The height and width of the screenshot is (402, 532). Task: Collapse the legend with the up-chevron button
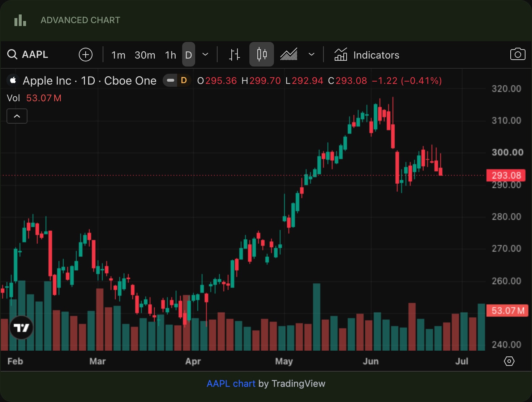coord(17,116)
